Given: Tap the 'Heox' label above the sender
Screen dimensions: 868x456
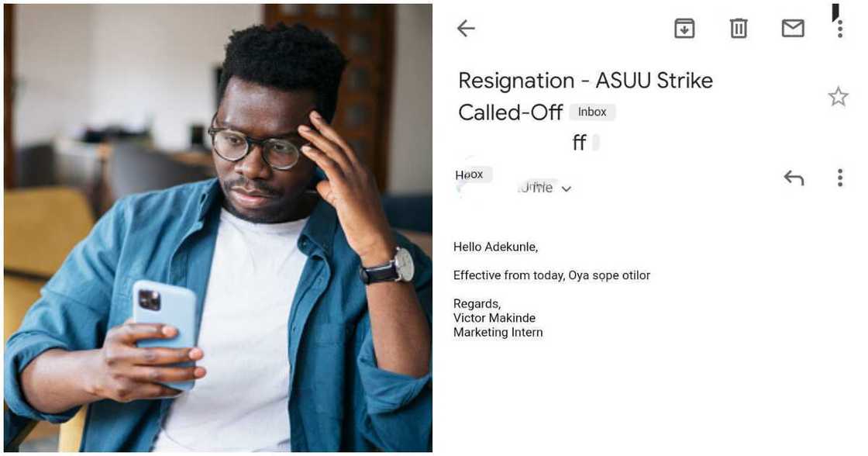Looking at the screenshot, I should (470, 174).
